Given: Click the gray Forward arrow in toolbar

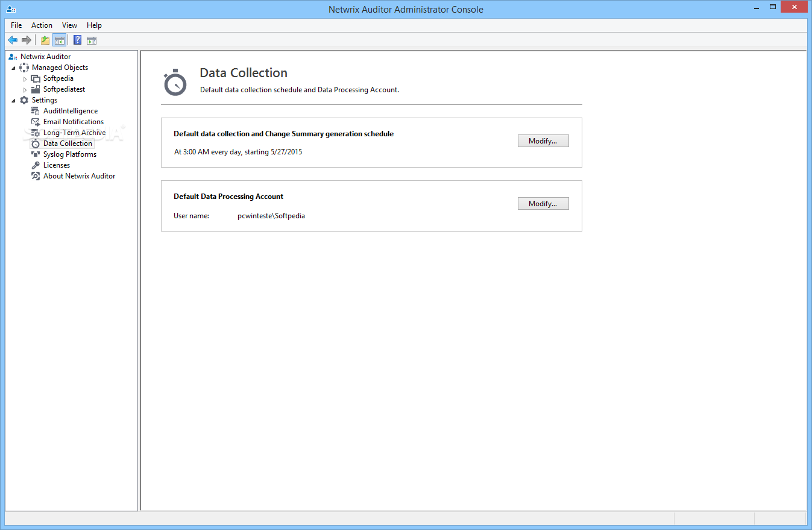Looking at the screenshot, I should (26, 40).
